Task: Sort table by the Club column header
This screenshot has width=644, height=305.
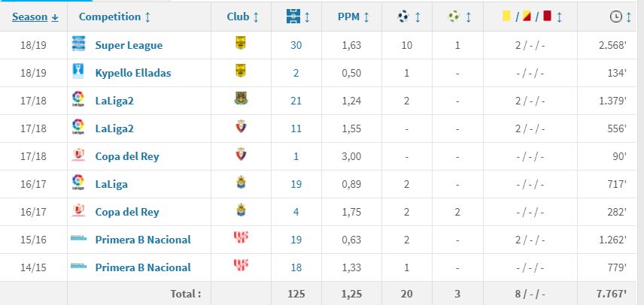Action: coord(243,17)
